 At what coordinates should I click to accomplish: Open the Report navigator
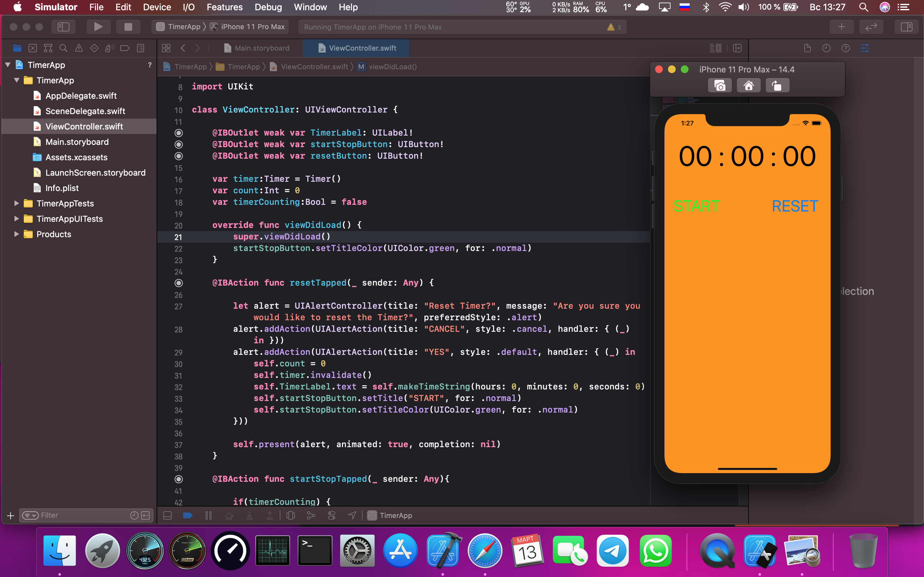coord(141,48)
